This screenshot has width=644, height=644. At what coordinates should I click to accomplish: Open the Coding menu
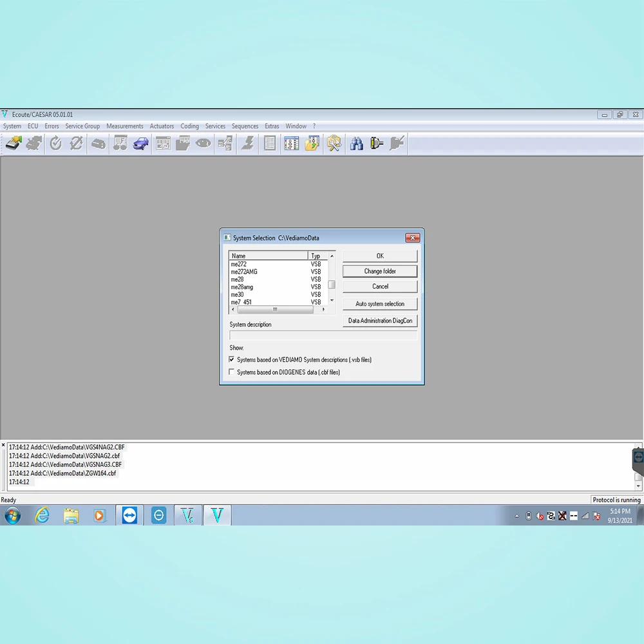point(190,126)
